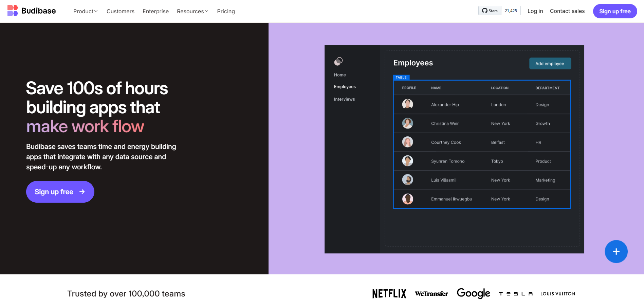Click the Growth department cell
The image size is (644, 306).
coord(542,123)
